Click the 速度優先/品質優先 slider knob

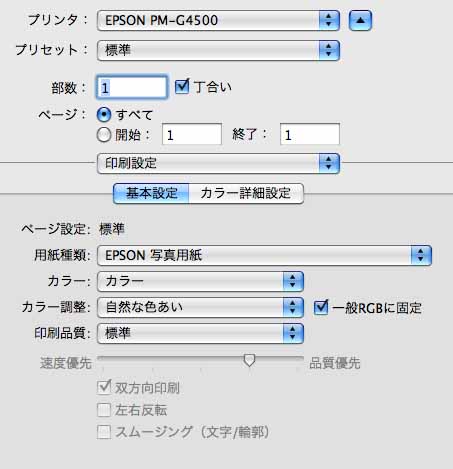(x=249, y=360)
